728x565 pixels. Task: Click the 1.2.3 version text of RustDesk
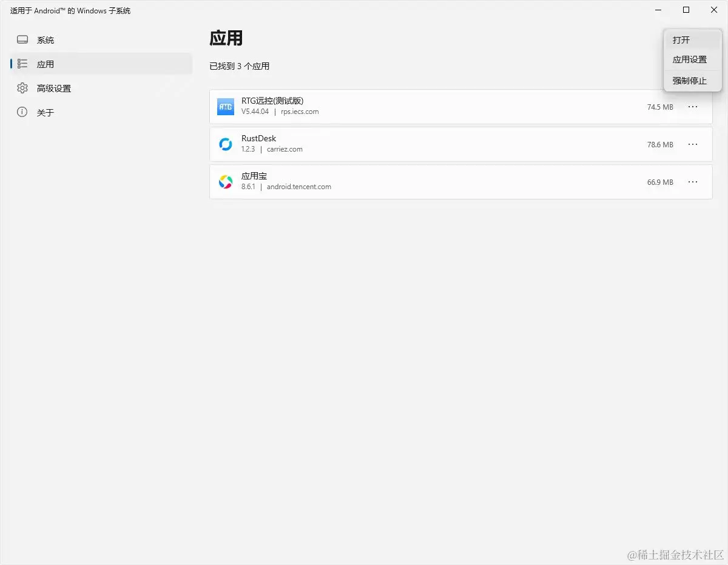coord(248,149)
